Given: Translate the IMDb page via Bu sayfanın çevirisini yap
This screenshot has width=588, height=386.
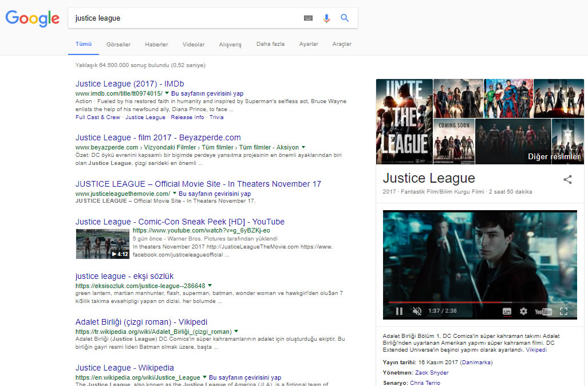Looking at the screenshot, I should click(207, 93).
